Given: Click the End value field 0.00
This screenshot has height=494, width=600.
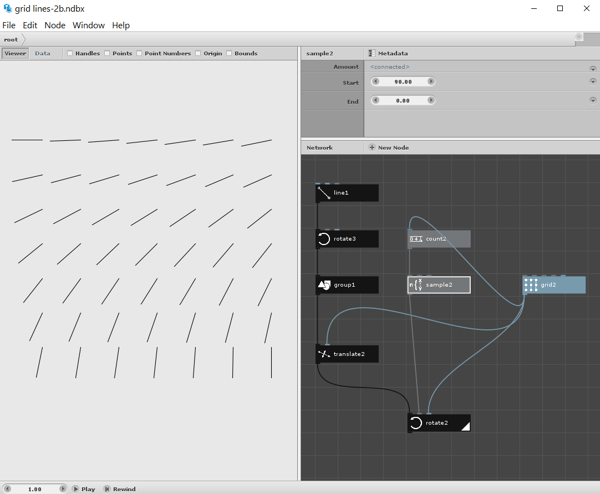Looking at the screenshot, I should coord(403,100).
